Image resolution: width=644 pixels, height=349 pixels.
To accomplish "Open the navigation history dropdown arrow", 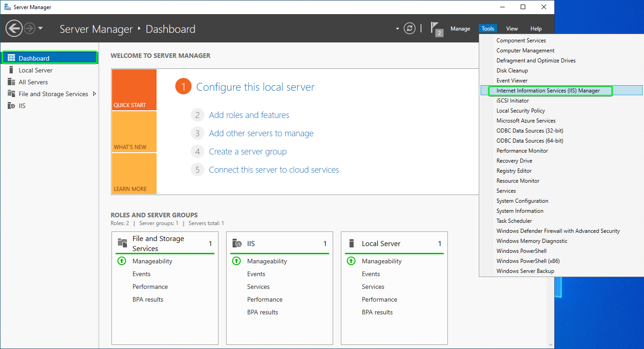I will tap(41, 28).
